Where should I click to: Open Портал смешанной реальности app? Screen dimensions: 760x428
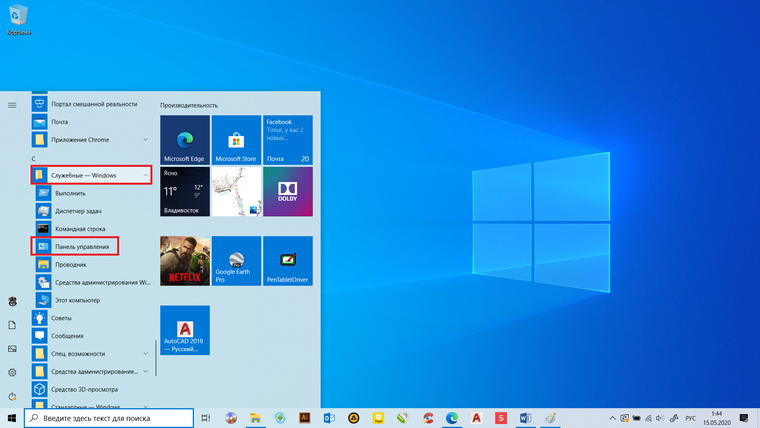91,104
